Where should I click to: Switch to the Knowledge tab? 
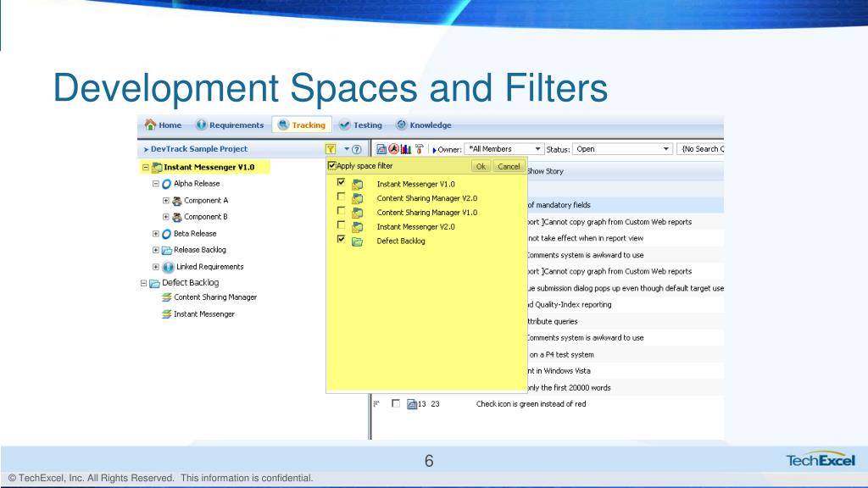424,125
